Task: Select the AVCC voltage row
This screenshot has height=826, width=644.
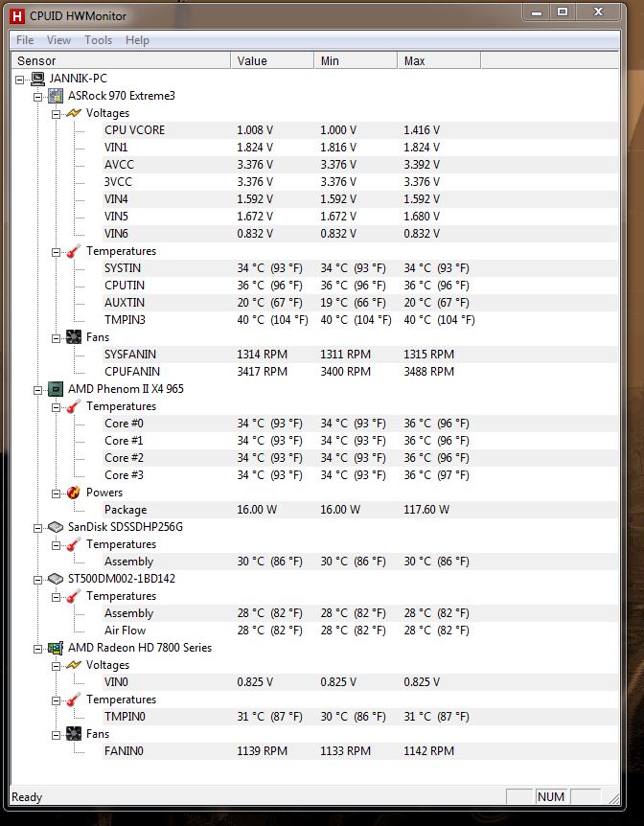Action: [x=360, y=165]
